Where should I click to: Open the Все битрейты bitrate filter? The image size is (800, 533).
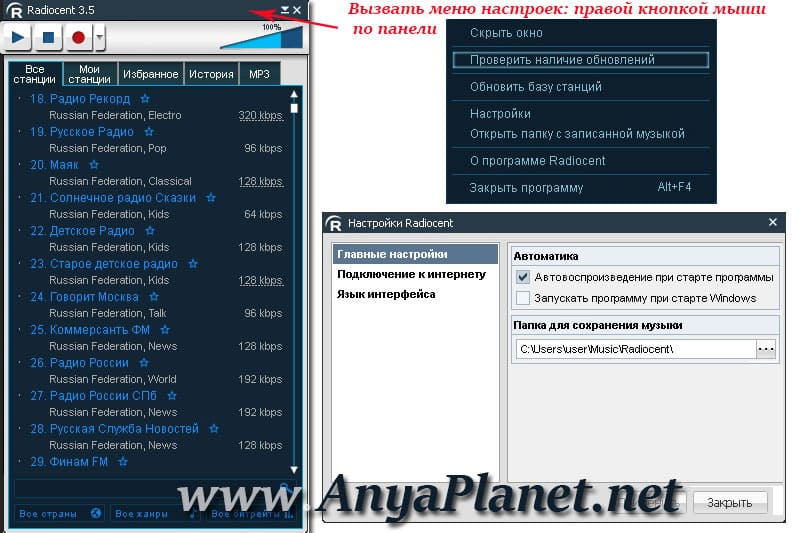point(252,514)
